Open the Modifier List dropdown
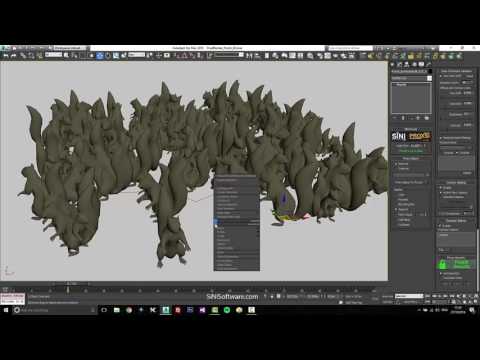The height and width of the screenshot is (360, 480). (412, 78)
